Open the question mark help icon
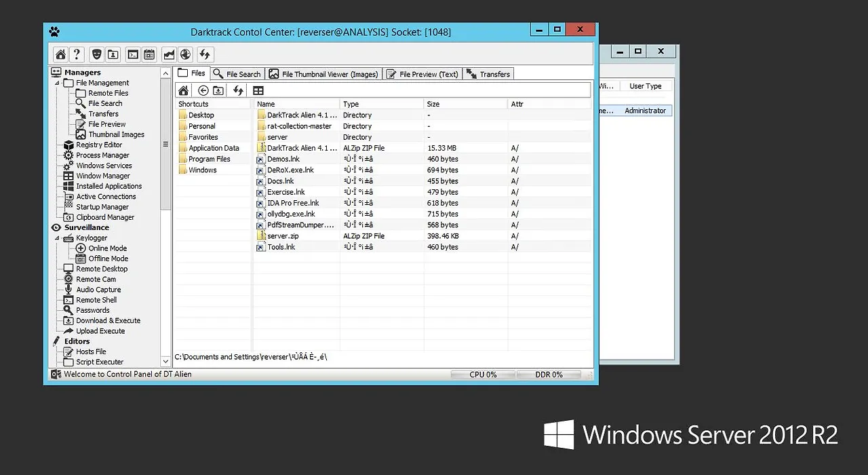This screenshot has height=475, width=868. tap(77, 54)
